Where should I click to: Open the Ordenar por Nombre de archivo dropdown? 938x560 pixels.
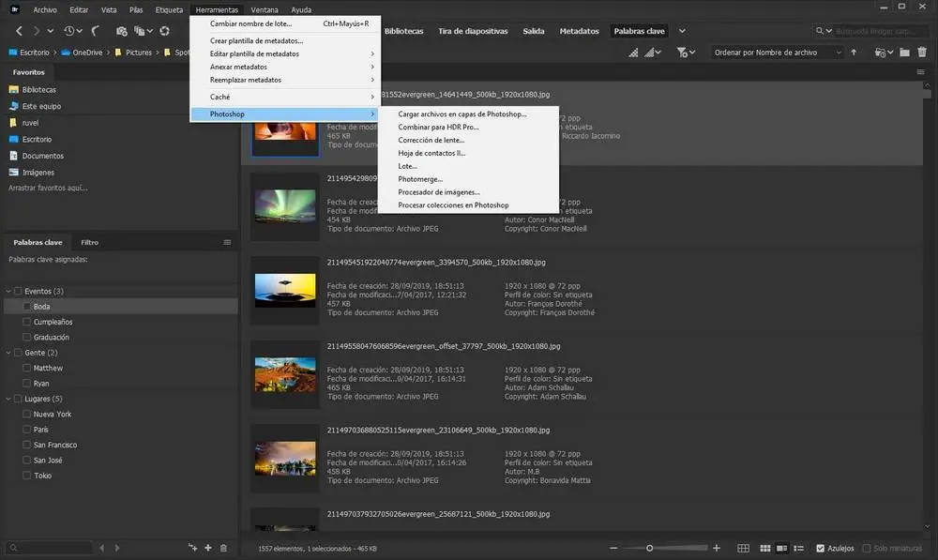[777, 53]
